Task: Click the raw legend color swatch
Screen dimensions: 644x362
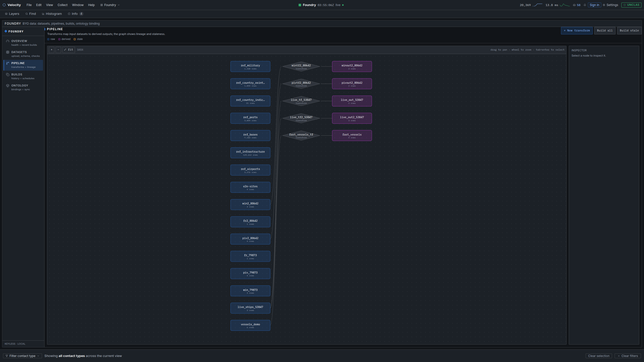Action: tap(48, 39)
